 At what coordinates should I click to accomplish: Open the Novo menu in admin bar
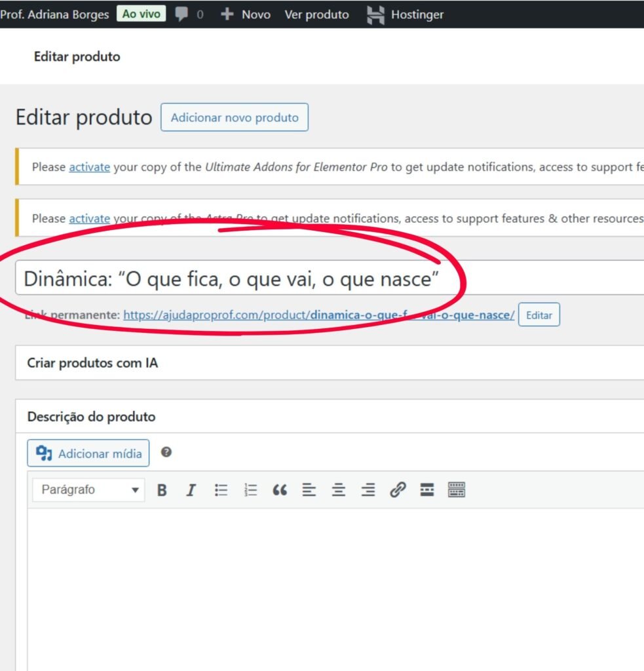tap(246, 14)
